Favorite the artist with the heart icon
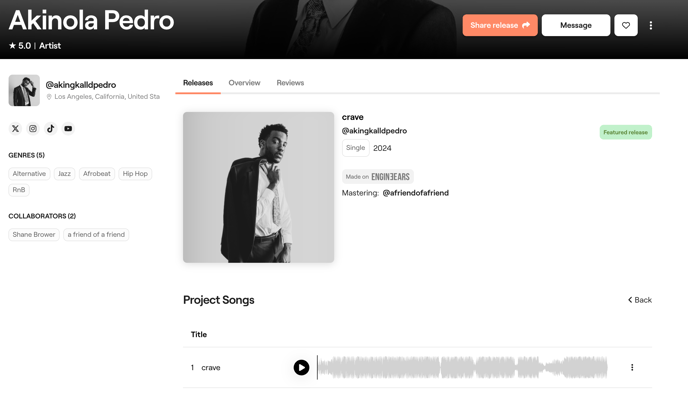Viewport: 688px width, 413px height. pyautogui.click(x=626, y=25)
